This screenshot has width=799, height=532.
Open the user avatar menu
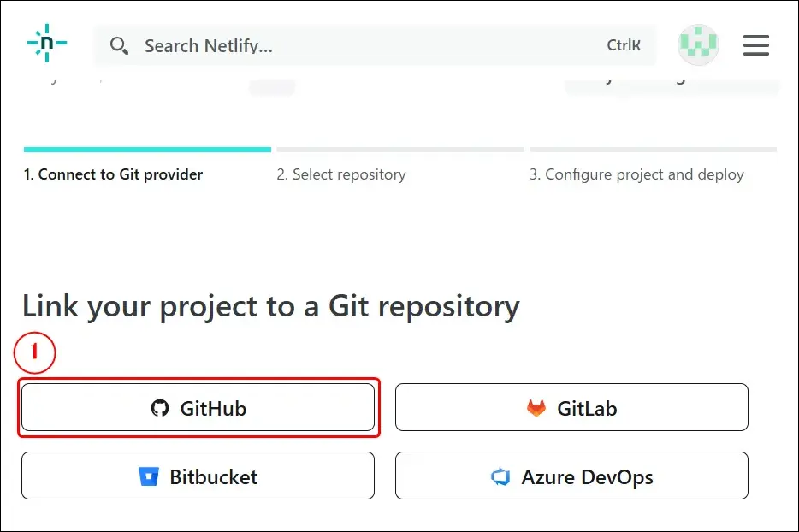[698, 45]
